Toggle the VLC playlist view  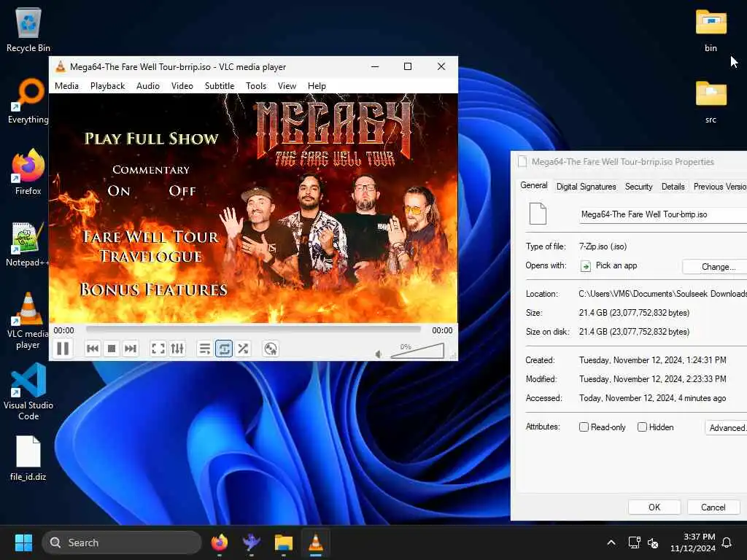205,349
